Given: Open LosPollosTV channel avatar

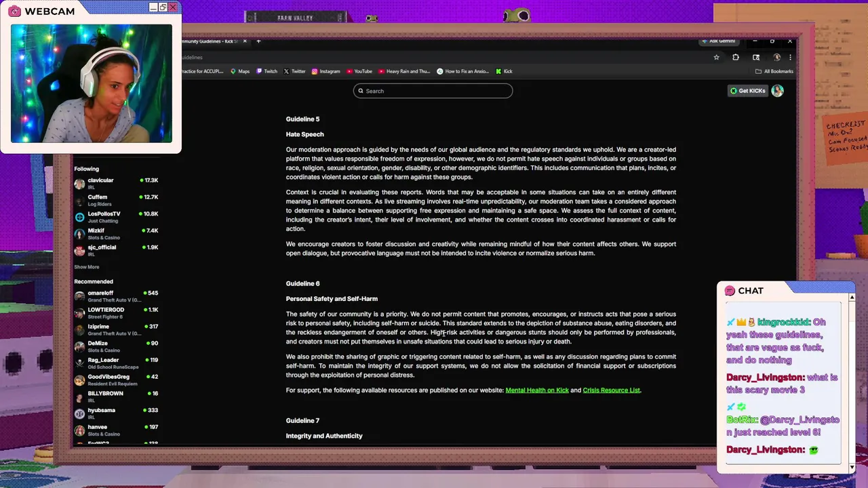Looking at the screenshot, I should [79, 218].
